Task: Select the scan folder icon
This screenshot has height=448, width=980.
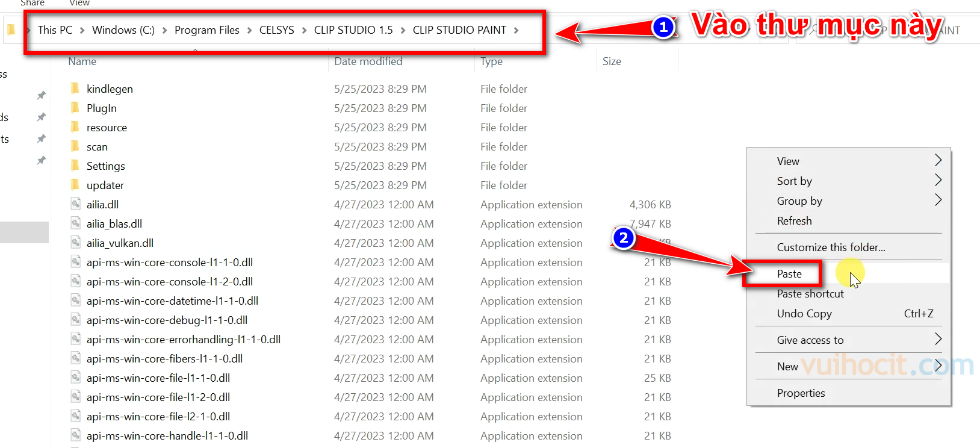Action: coord(75,146)
